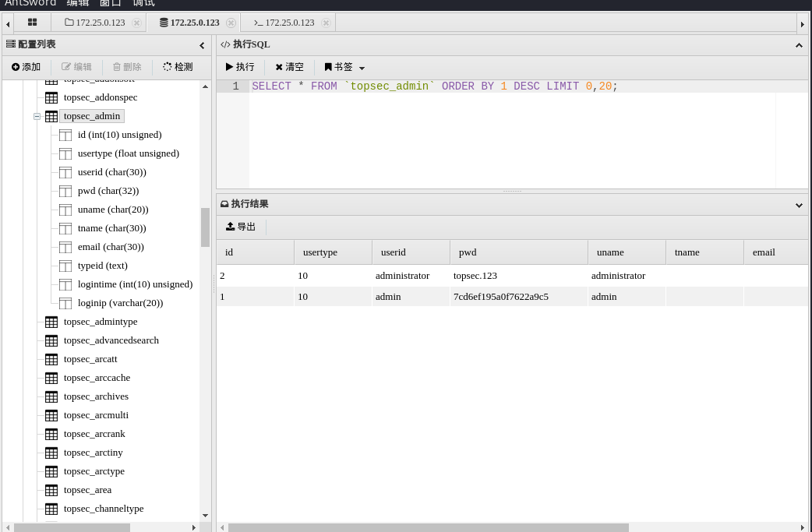Select the tname (char(30)) column

coord(112,227)
